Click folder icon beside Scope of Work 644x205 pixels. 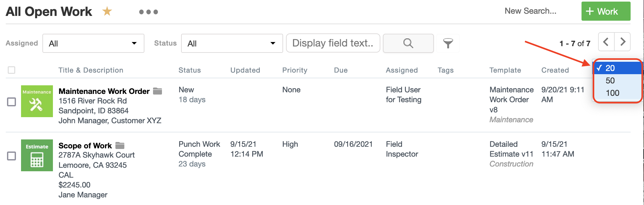tap(120, 146)
